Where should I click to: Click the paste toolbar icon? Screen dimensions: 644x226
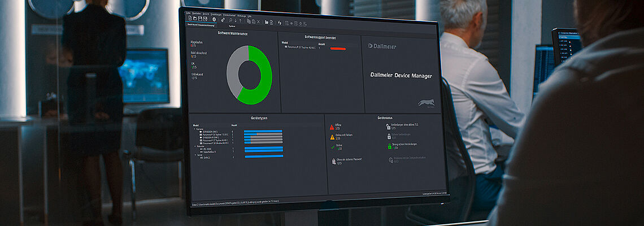(254, 22)
